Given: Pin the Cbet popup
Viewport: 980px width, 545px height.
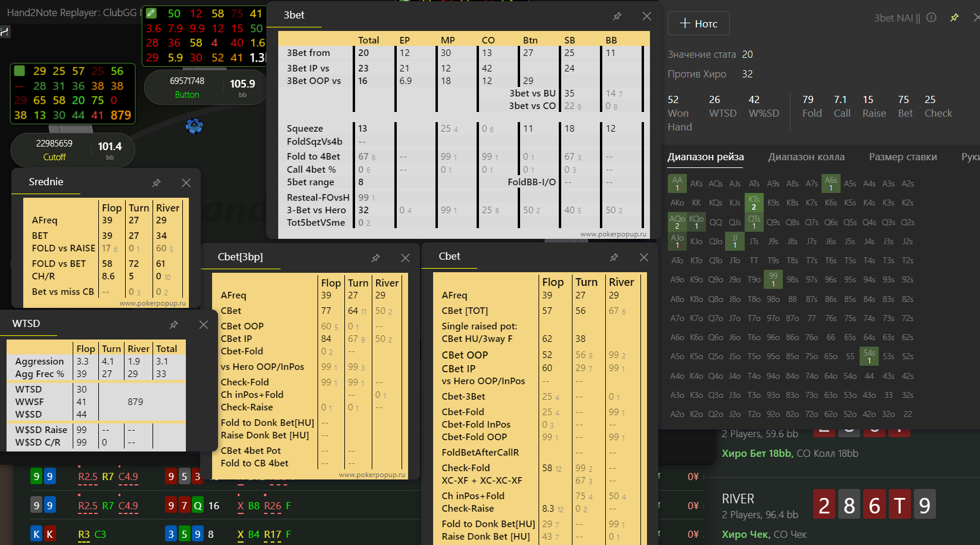Looking at the screenshot, I should [614, 257].
